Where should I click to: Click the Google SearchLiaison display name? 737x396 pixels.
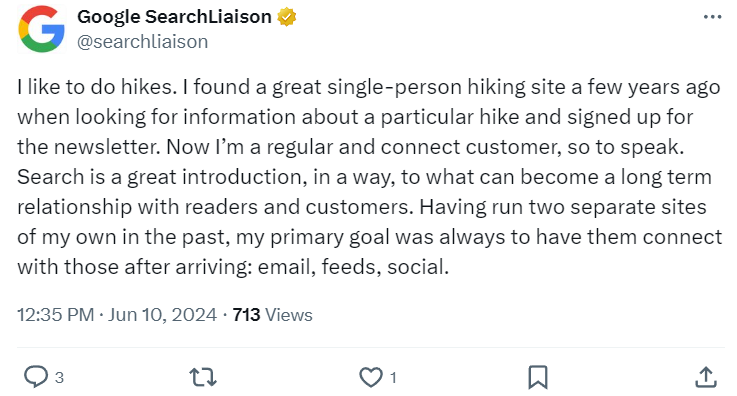click(x=174, y=17)
